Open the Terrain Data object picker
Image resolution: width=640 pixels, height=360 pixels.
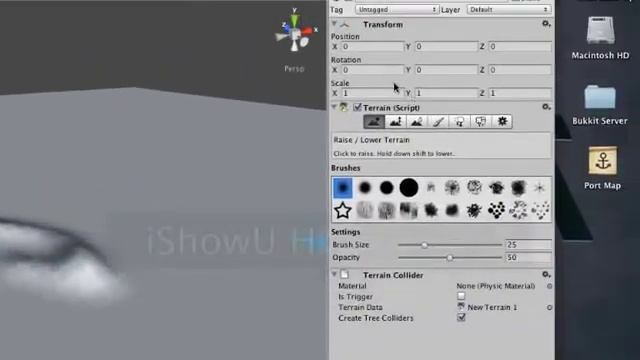[549, 307]
